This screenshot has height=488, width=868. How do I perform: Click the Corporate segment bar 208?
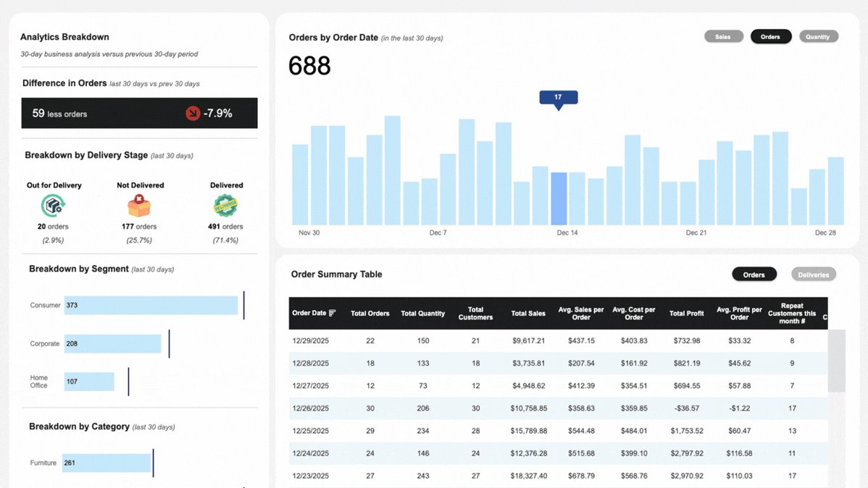(112, 344)
